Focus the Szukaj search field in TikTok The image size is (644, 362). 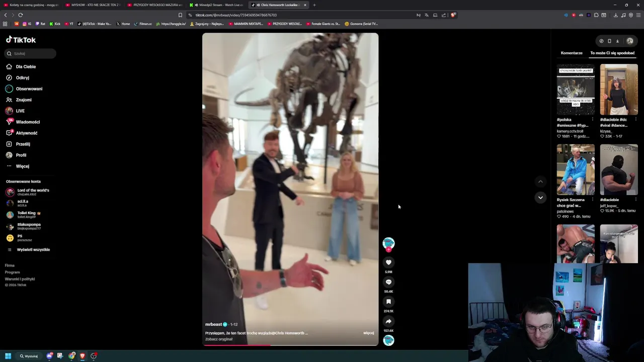coord(31,53)
